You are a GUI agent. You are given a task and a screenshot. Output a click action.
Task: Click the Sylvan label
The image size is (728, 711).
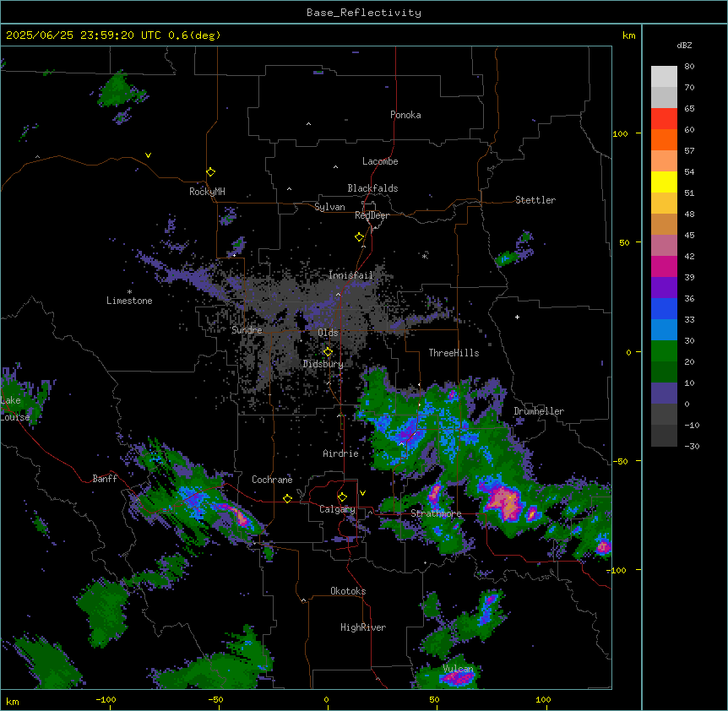click(329, 207)
